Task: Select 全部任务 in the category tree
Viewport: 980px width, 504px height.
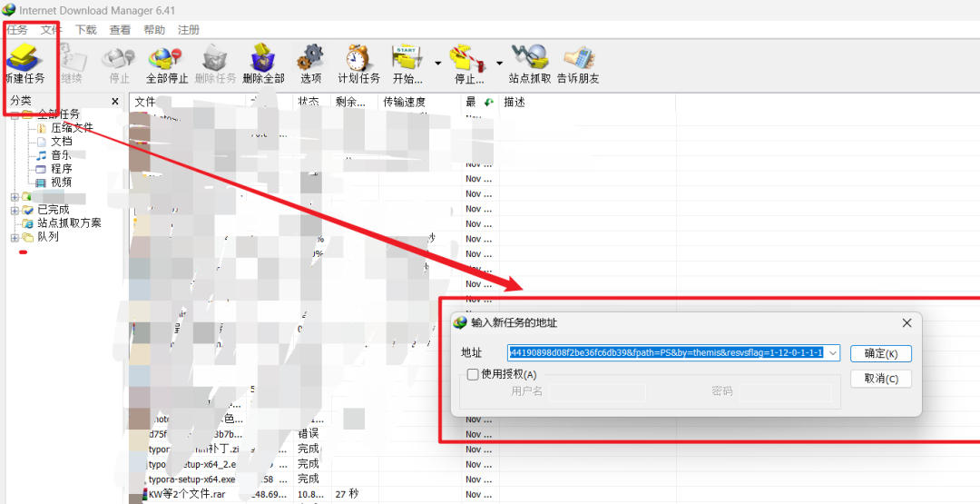Action: [x=58, y=114]
